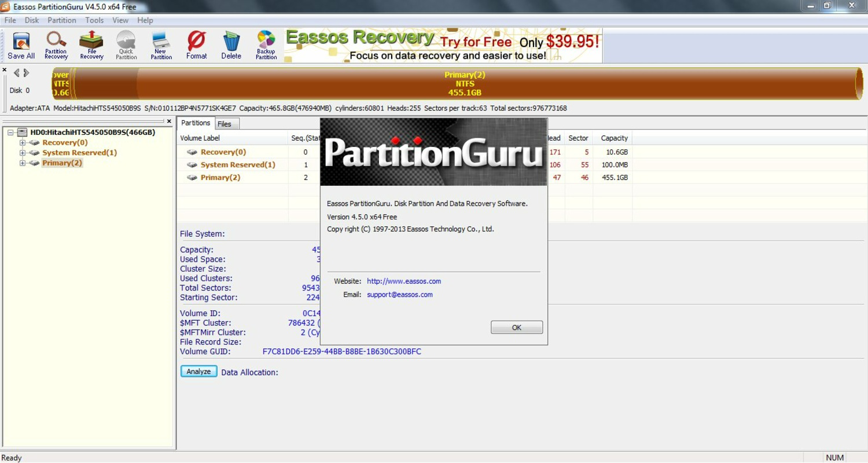The height and width of the screenshot is (463, 868).
Task: Click the NUM indicator in the status bar
Action: point(834,458)
